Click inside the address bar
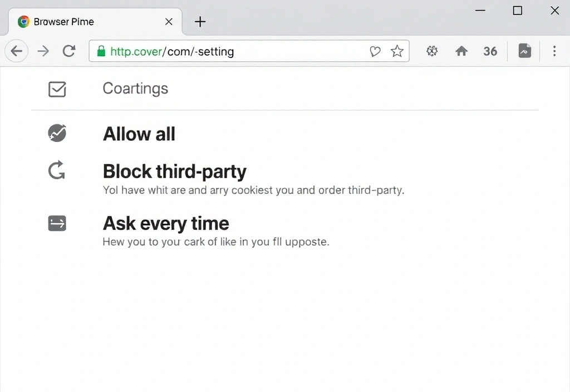570x392 pixels. click(250, 51)
